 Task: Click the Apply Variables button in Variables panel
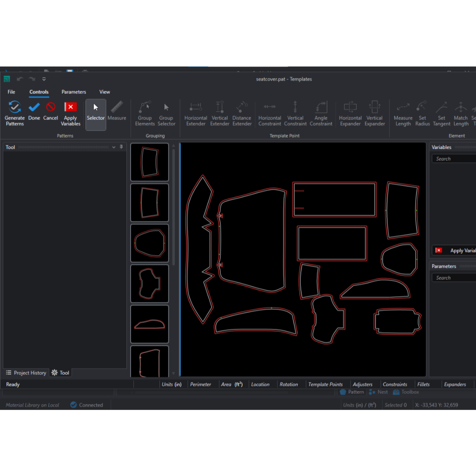456,251
